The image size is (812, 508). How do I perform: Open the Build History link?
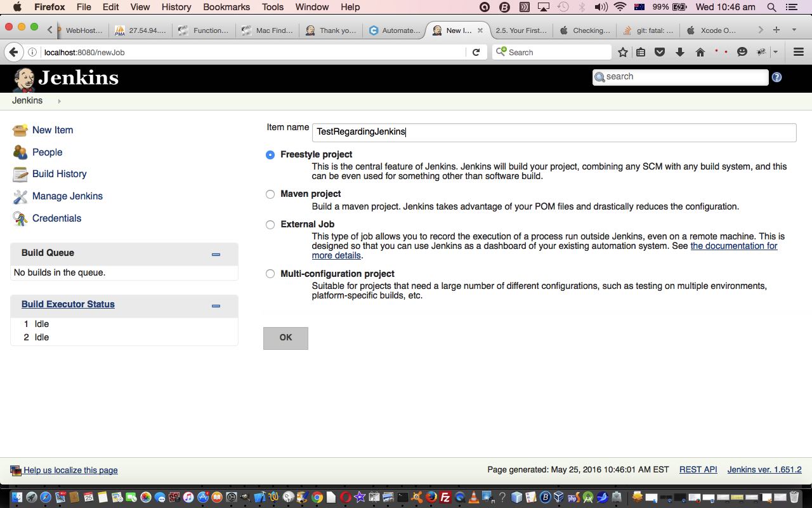coord(60,174)
